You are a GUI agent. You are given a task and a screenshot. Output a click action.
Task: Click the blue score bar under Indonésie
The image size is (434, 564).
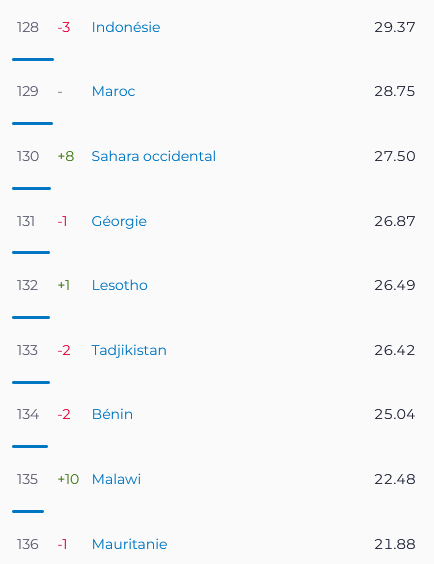(33, 59)
